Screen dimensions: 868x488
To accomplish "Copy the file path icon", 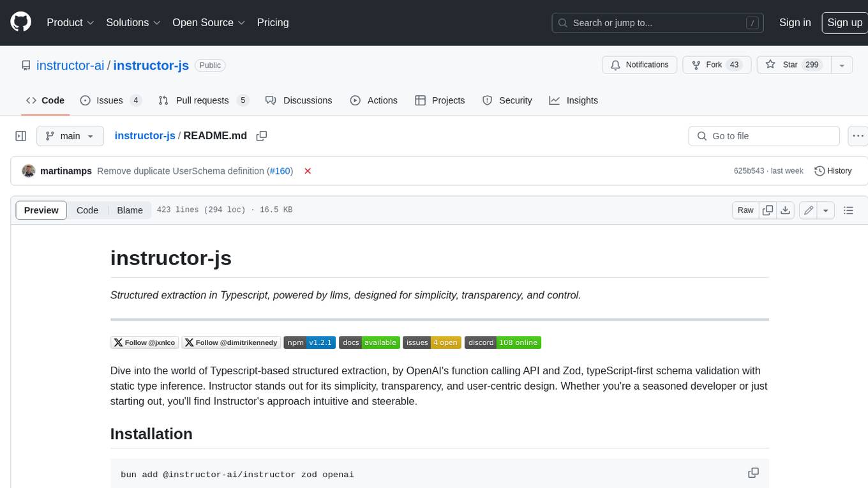I will [261, 136].
